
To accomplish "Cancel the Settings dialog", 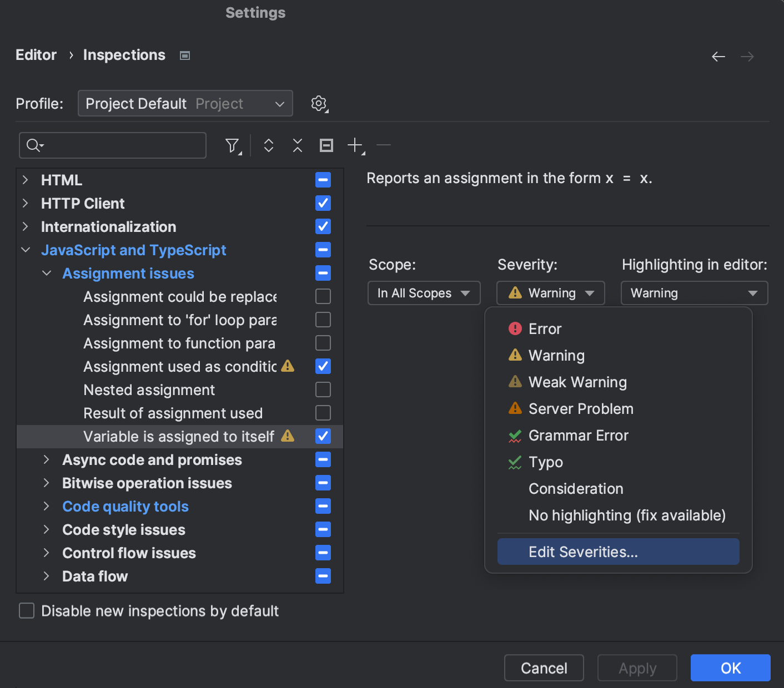I will click(x=544, y=668).
